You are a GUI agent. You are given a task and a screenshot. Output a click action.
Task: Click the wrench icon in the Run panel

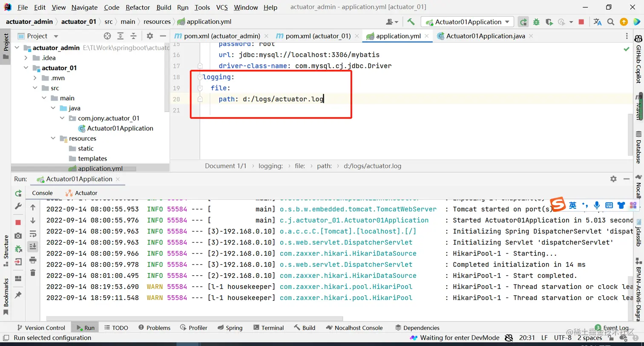18,206
